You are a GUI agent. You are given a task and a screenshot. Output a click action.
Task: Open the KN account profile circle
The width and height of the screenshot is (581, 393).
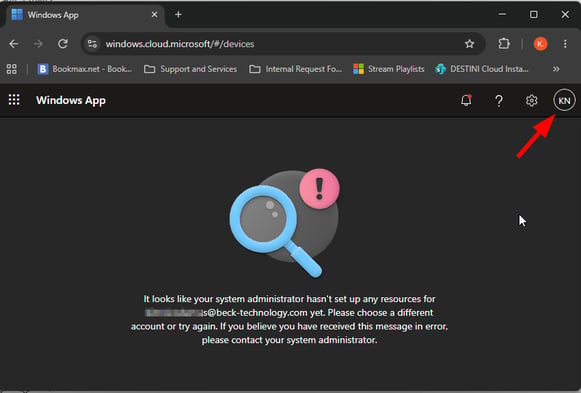point(564,100)
